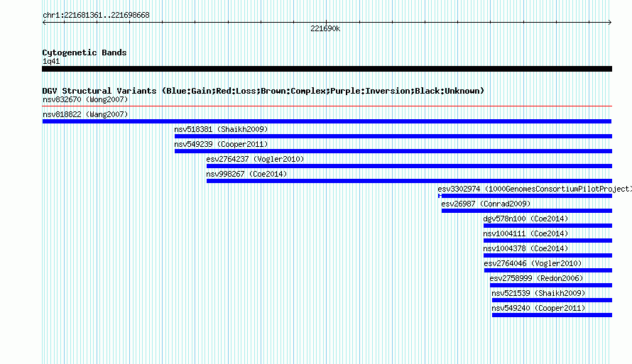Click the blue bar under nsv521539
The image size is (632, 364).
pos(552,300)
